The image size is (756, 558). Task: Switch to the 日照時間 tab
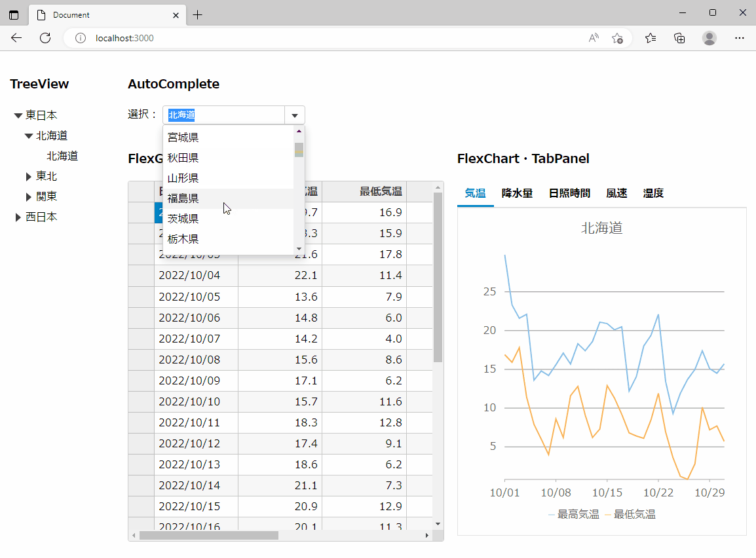(x=569, y=193)
